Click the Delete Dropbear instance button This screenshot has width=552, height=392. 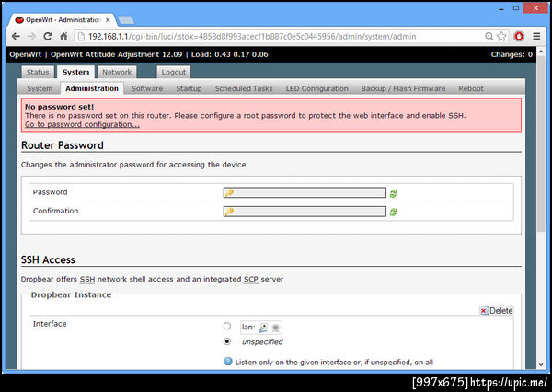(x=497, y=311)
